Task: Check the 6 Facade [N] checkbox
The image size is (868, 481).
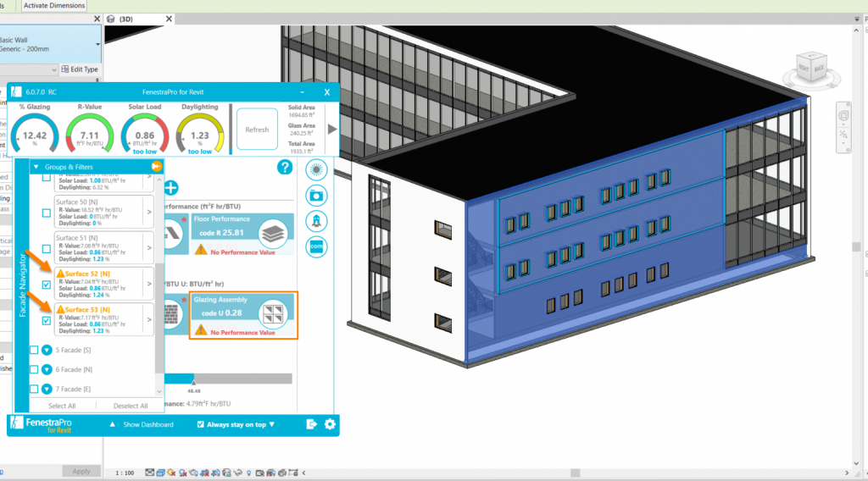Action: 34,369
